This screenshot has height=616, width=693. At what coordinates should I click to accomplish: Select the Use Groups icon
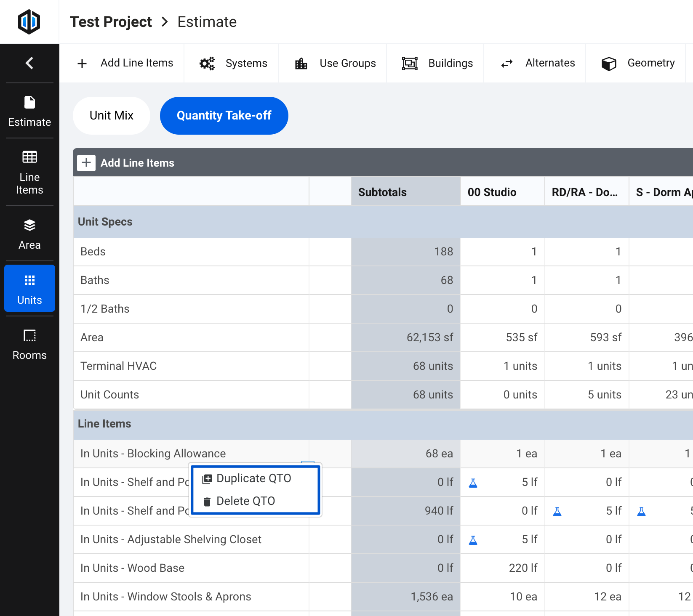301,63
